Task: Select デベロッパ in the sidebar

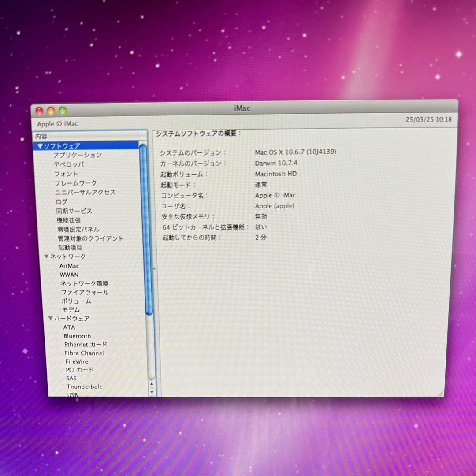Action: (69, 164)
